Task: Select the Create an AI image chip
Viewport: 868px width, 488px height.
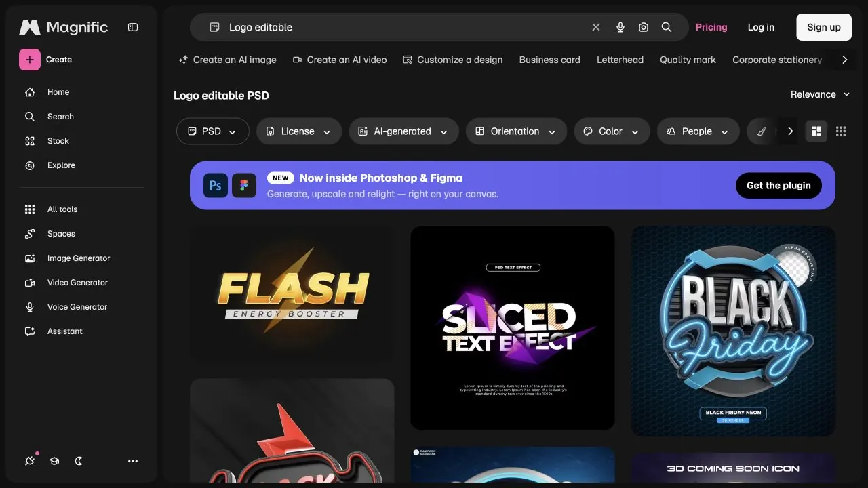Action: point(227,60)
